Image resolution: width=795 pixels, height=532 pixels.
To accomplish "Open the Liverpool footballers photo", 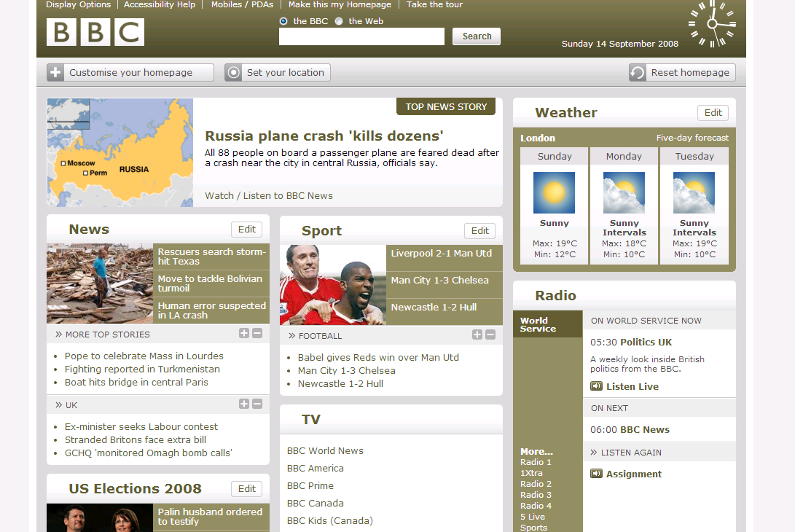I will point(333,285).
